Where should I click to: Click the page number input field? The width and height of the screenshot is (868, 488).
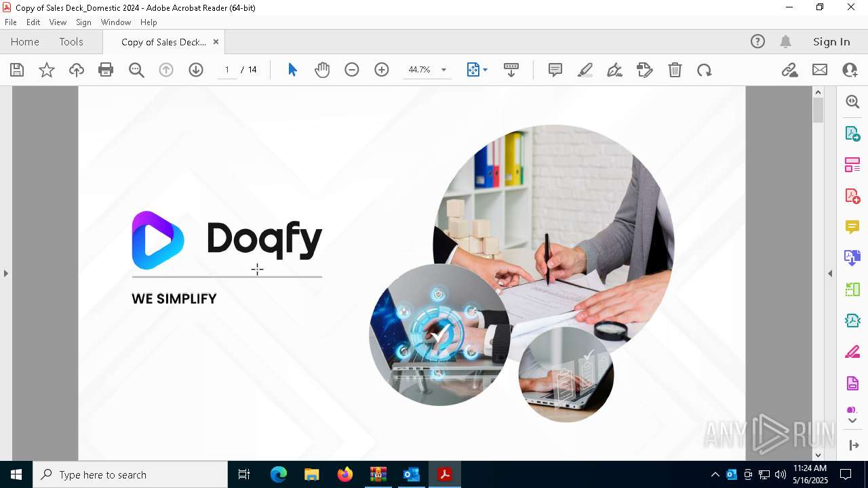[227, 70]
